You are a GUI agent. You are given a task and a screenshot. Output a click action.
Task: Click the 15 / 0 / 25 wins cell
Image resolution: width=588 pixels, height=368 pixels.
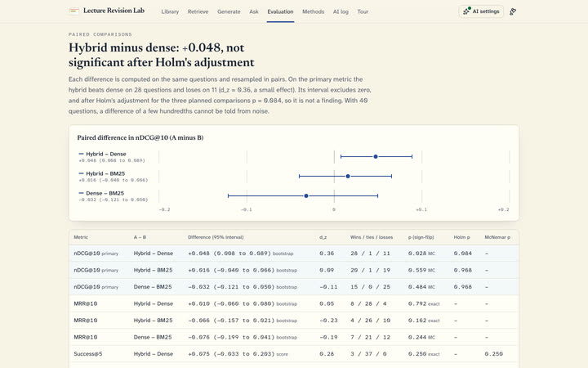pyautogui.click(x=370, y=287)
